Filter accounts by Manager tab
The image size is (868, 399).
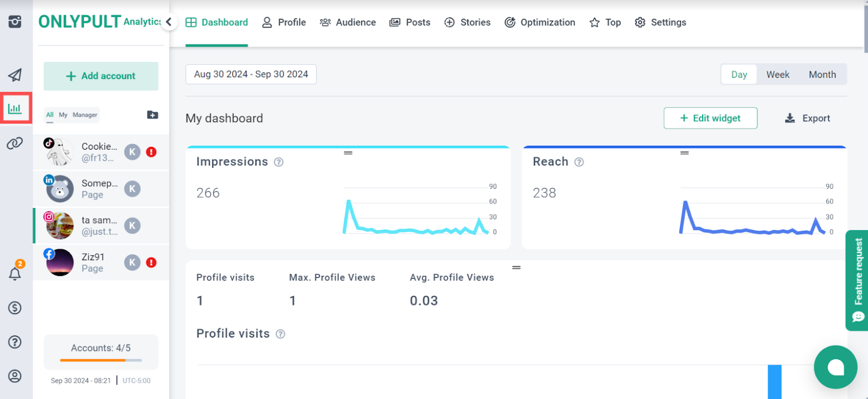(85, 115)
